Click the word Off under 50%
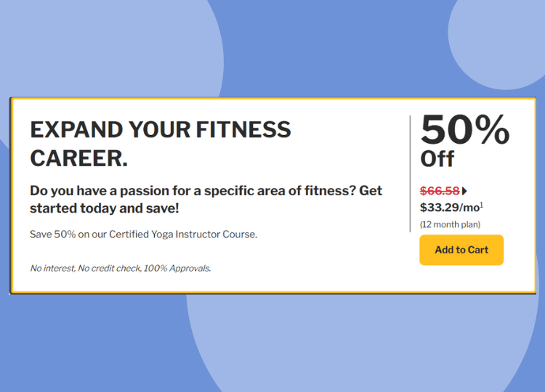The width and height of the screenshot is (545, 392). pos(437,159)
